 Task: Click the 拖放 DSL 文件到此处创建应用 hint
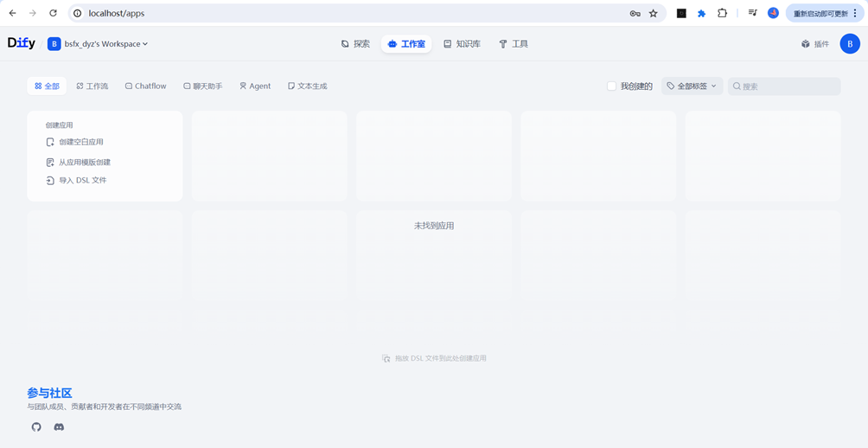pyautogui.click(x=435, y=358)
